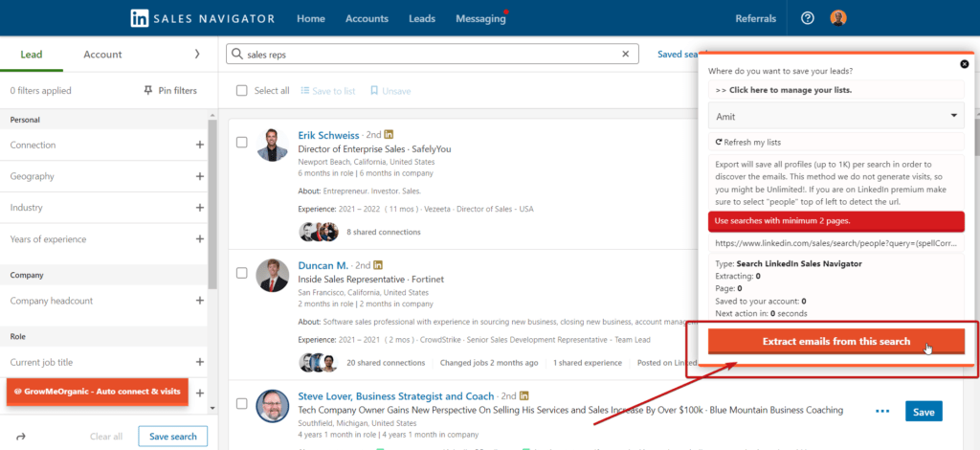Screen dimensions: 980x450
Task: Click the search magnifier icon
Action: click(x=237, y=55)
